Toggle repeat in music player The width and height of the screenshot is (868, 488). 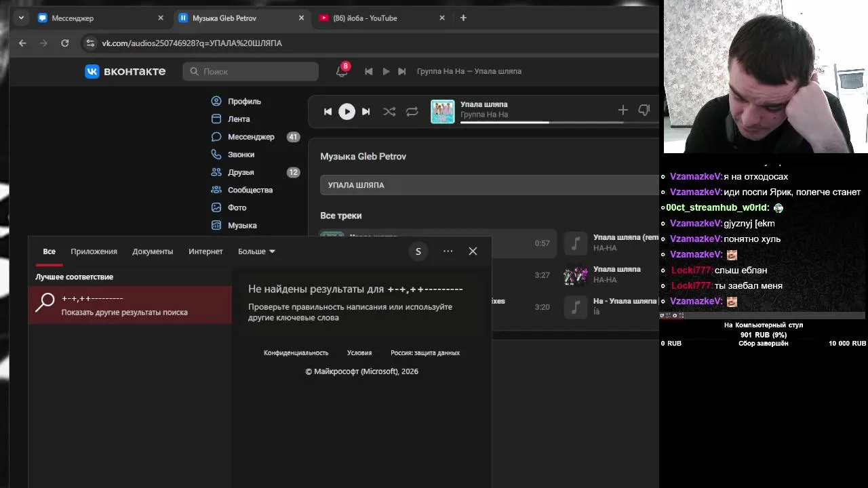(x=412, y=111)
